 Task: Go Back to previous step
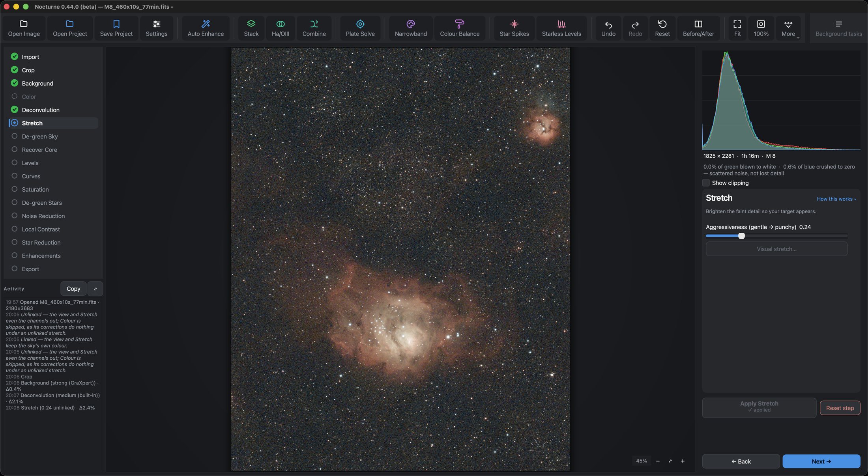pyautogui.click(x=741, y=461)
